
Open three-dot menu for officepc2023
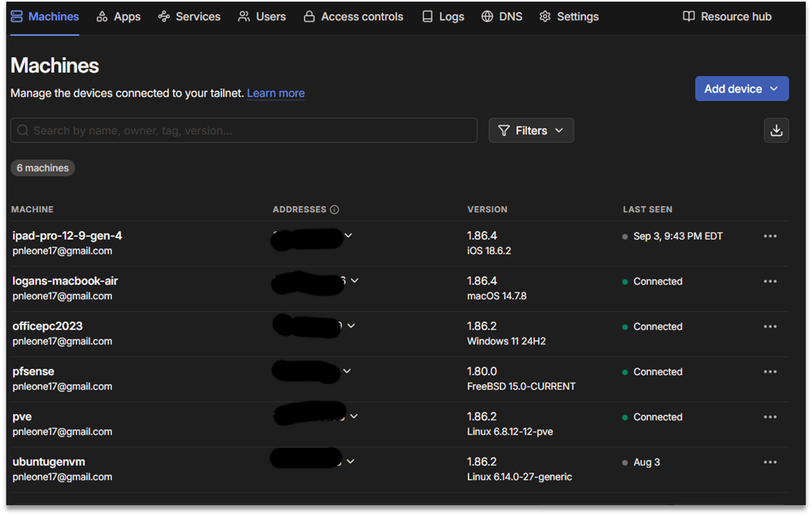770,326
